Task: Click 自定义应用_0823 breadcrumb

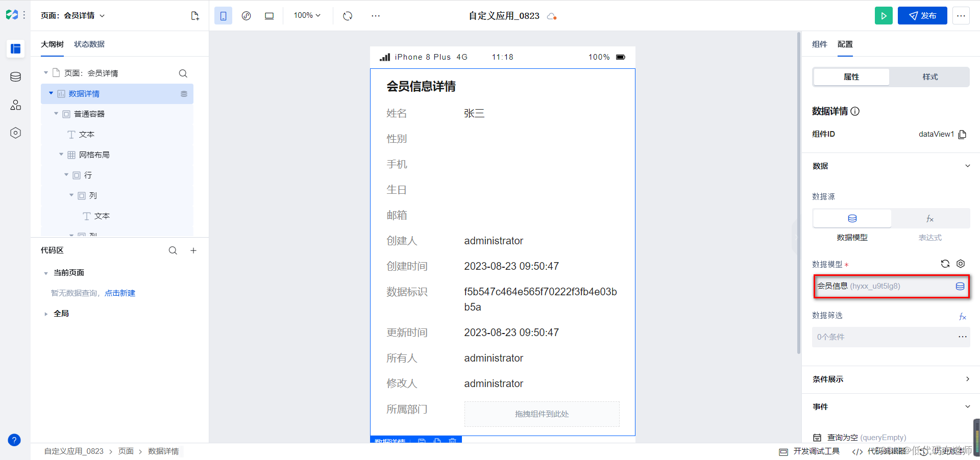Action: tap(74, 451)
